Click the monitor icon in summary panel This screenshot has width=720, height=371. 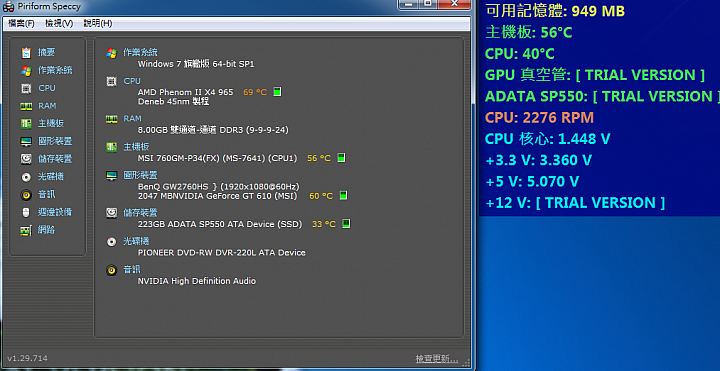point(111,175)
